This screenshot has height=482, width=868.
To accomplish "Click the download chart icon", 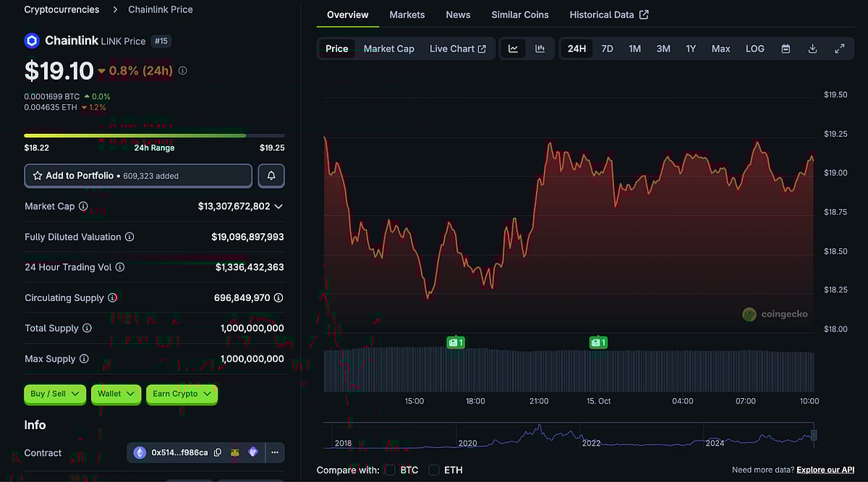I will coord(812,48).
